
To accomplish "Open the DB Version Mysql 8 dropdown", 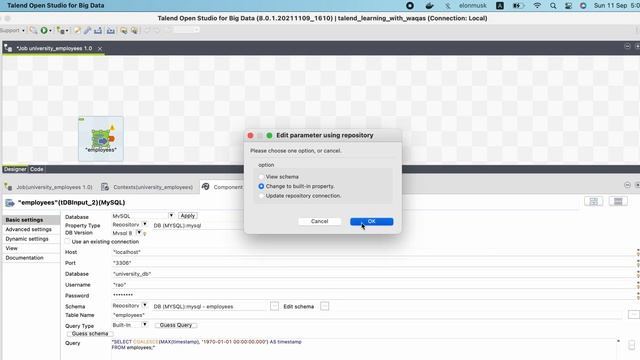I will 139,233.
